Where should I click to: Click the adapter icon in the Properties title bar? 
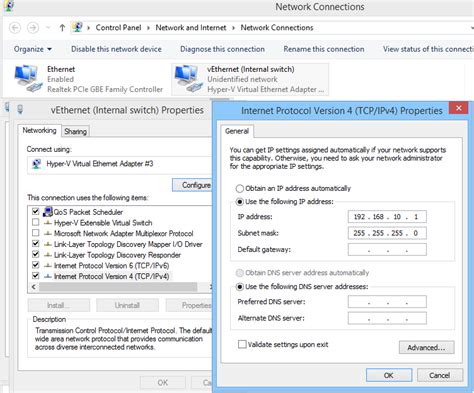coord(20,109)
